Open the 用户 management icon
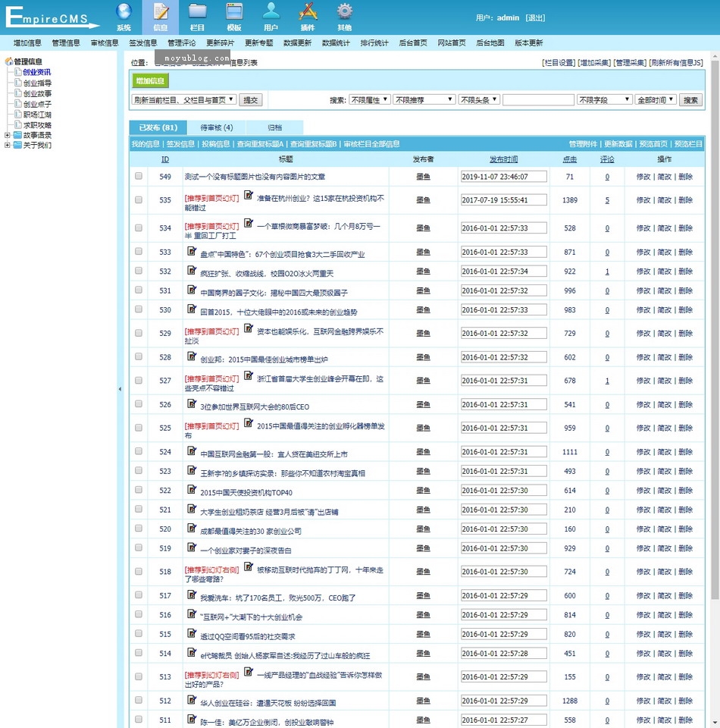The width and height of the screenshot is (720, 728). tap(271, 16)
